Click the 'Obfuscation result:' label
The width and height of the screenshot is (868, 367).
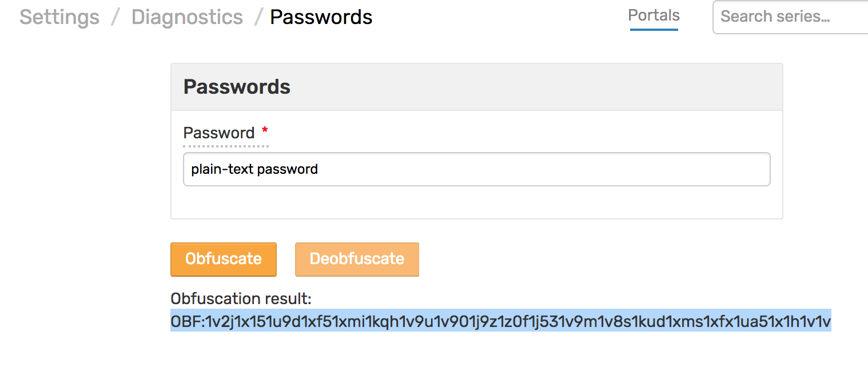pos(241,298)
